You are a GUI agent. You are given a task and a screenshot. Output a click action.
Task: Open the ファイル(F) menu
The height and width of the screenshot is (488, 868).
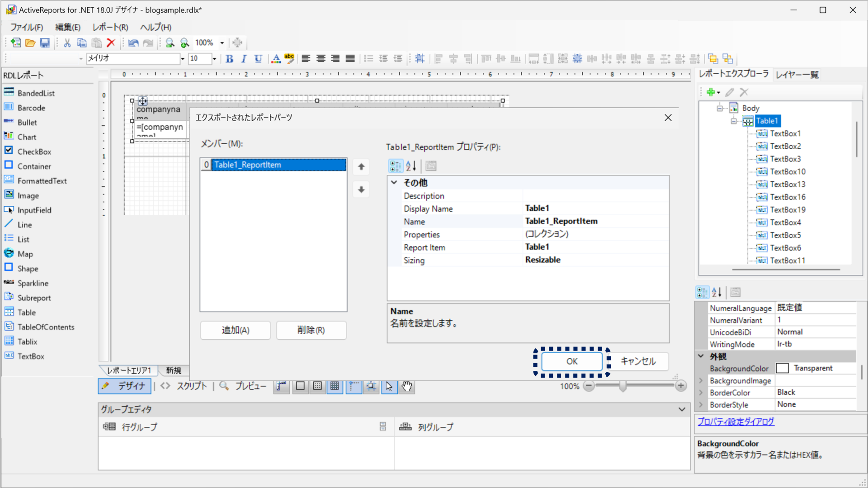27,27
